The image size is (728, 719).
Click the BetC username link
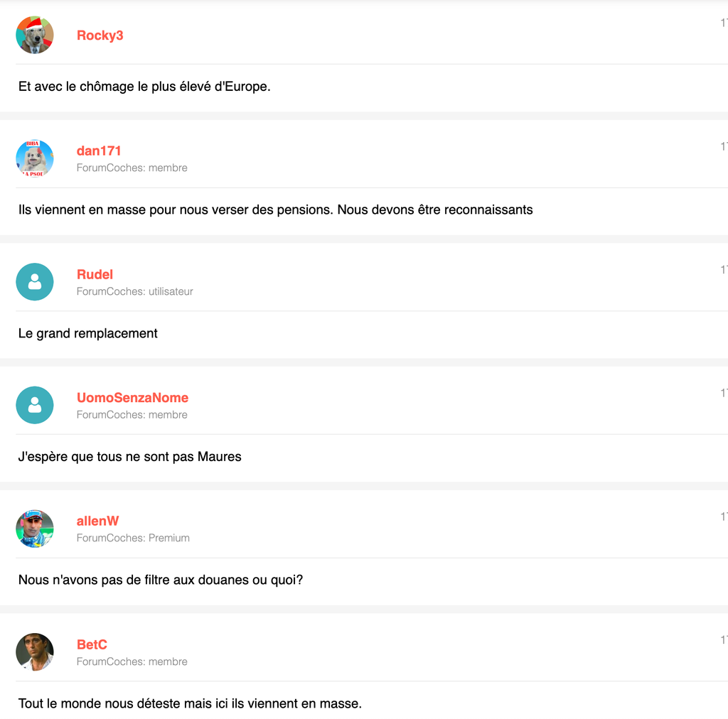click(x=92, y=644)
